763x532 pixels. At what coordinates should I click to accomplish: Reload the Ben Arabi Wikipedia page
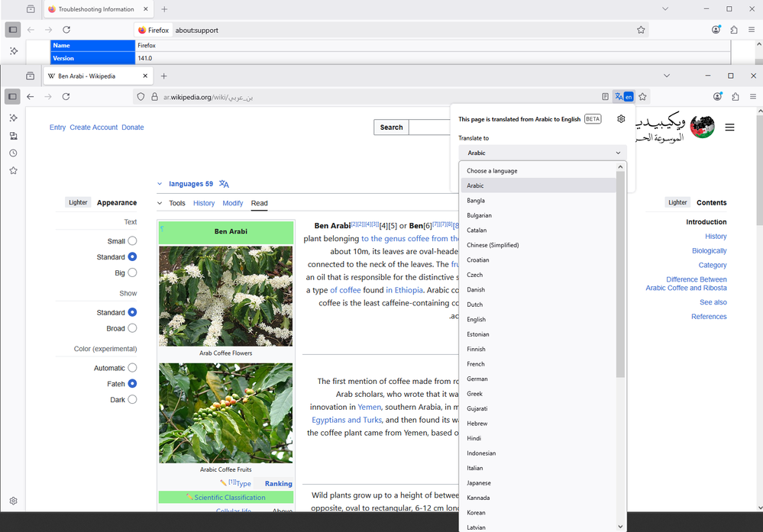(x=66, y=97)
